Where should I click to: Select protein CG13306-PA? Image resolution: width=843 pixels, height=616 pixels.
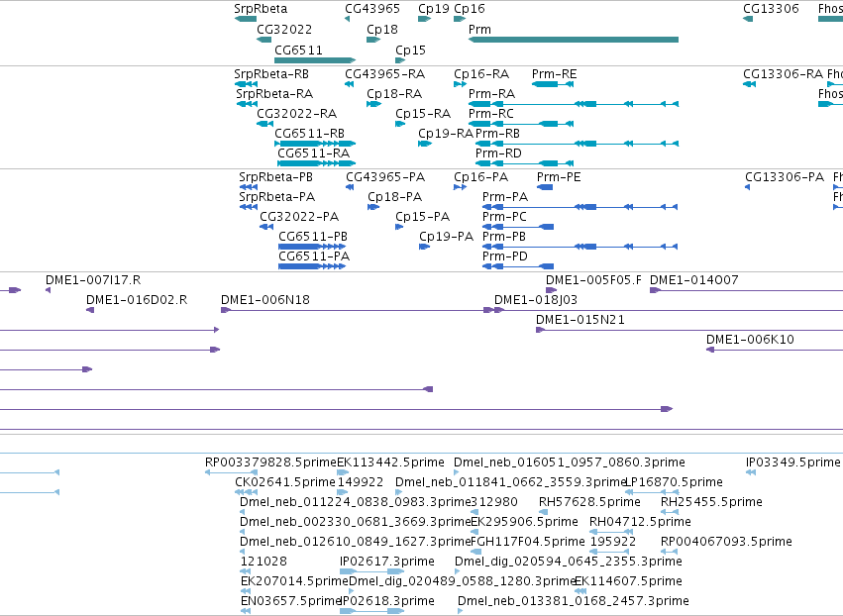coord(785,177)
